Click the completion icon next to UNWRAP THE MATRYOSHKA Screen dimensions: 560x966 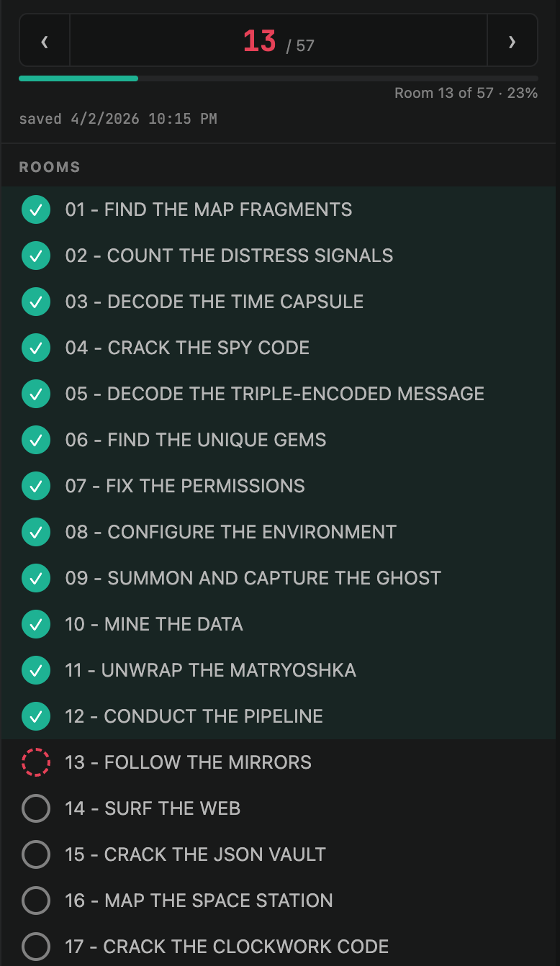(x=36, y=670)
